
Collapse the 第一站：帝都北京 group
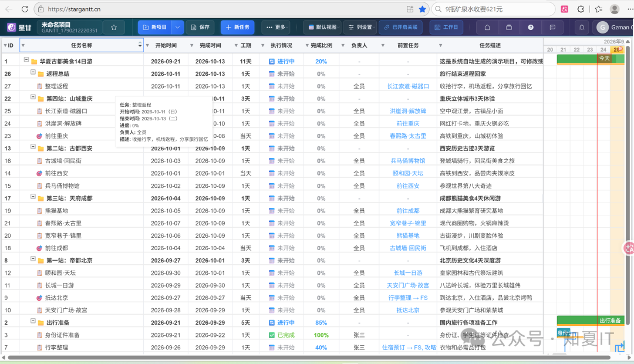click(x=33, y=259)
